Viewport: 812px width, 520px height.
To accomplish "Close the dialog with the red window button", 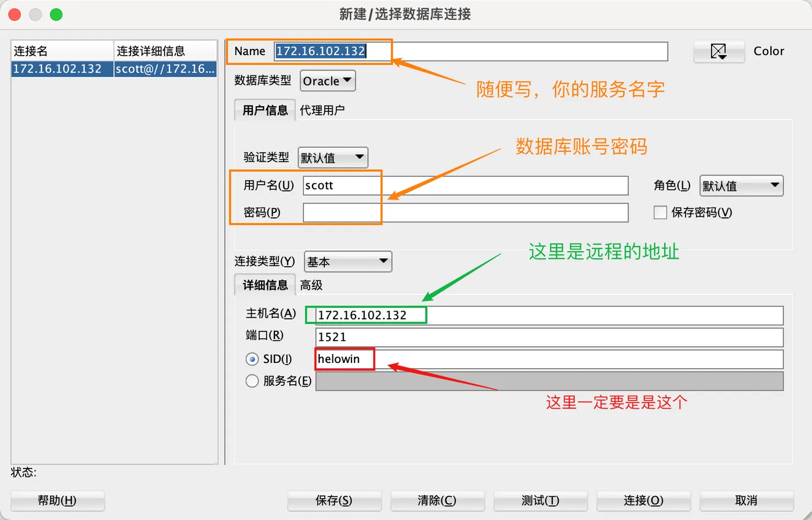I will 15,14.
